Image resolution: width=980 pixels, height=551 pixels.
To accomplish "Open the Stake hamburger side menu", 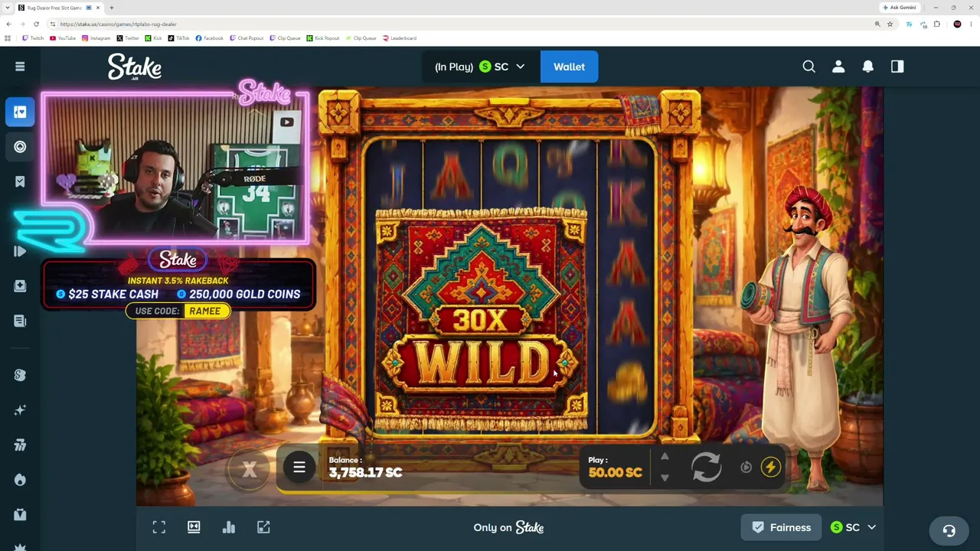I will (x=20, y=67).
